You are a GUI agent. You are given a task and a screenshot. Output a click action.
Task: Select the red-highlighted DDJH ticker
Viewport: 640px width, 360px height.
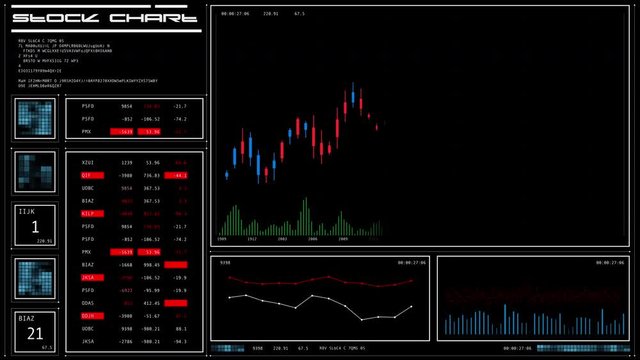click(x=92, y=316)
